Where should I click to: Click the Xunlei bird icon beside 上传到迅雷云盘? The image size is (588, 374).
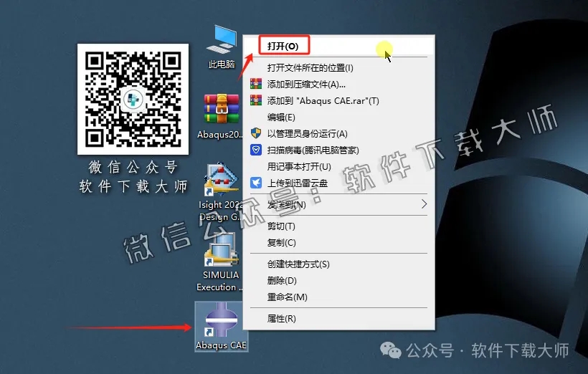coord(256,183)
